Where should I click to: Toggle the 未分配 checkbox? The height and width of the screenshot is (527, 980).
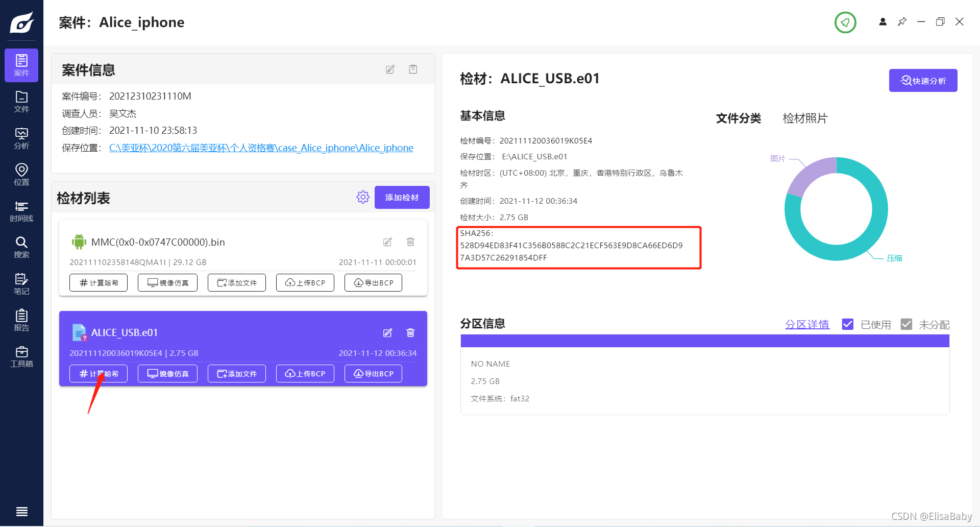point(906,324)
